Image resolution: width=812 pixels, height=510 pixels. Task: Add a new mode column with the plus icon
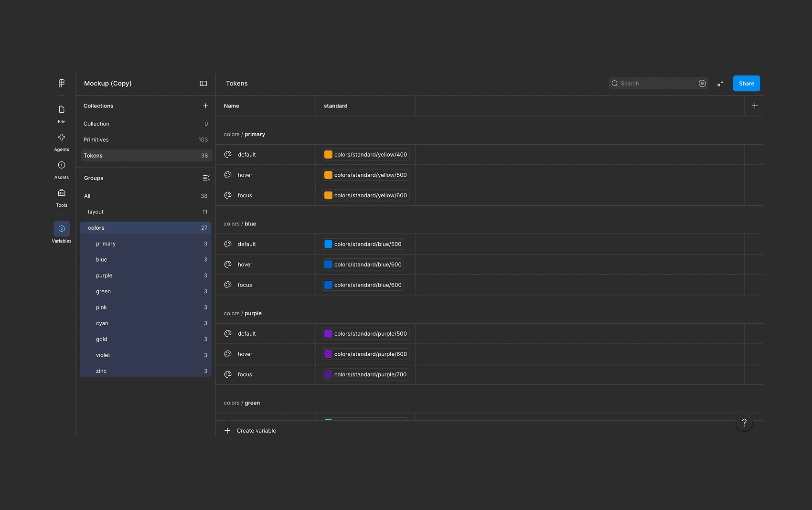tap(755, 106)
